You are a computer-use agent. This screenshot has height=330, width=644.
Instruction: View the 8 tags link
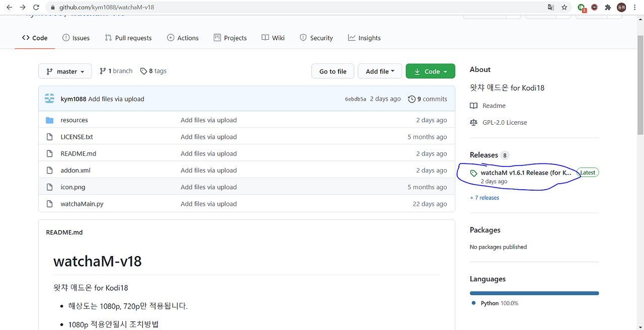(153, 71)
